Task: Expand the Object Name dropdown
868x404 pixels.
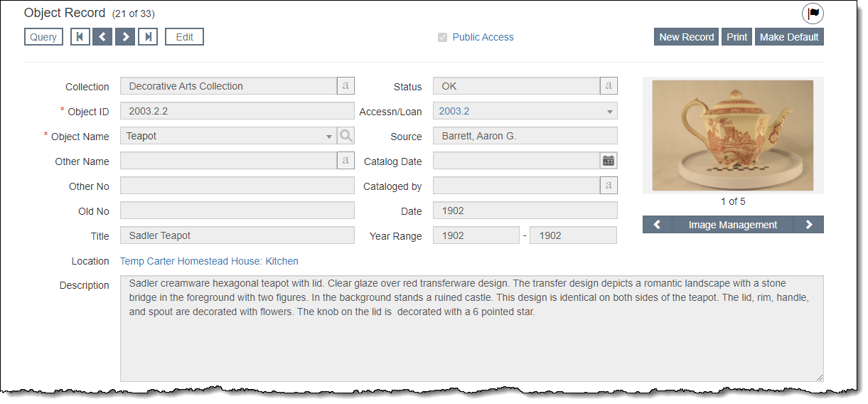Action: tap(328, 137)
